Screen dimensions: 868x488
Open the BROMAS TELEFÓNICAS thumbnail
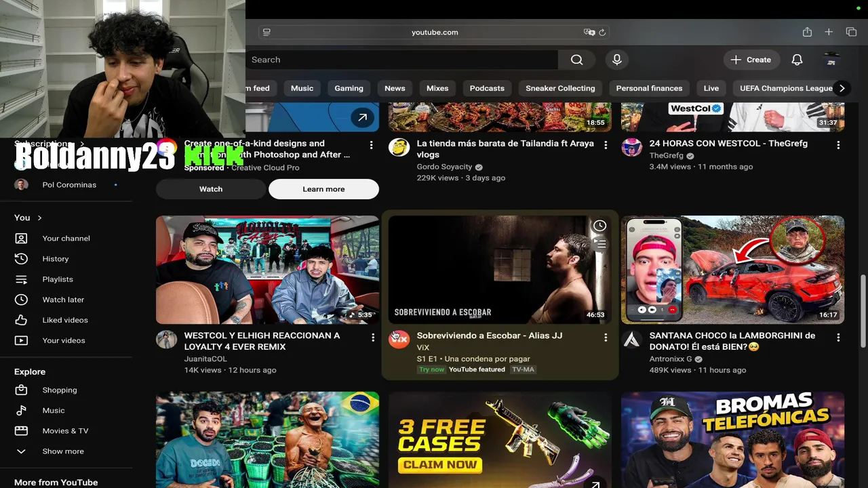tap(732, 440)
